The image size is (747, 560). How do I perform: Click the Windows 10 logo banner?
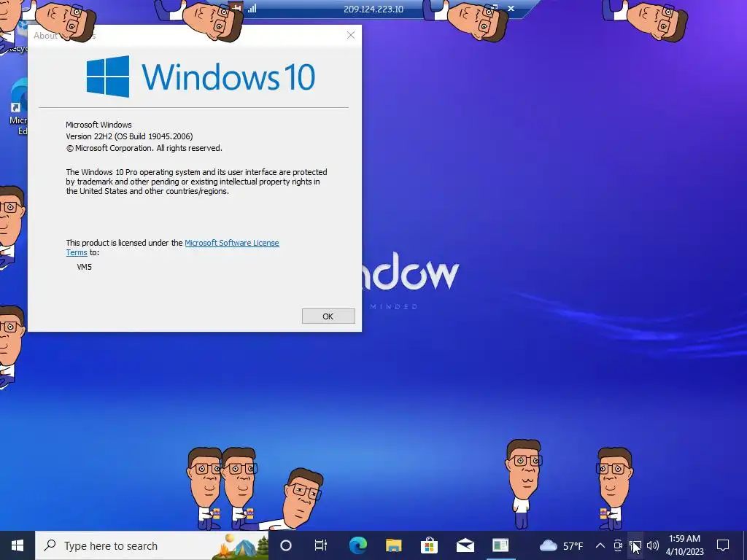click(x=201, y=76)
